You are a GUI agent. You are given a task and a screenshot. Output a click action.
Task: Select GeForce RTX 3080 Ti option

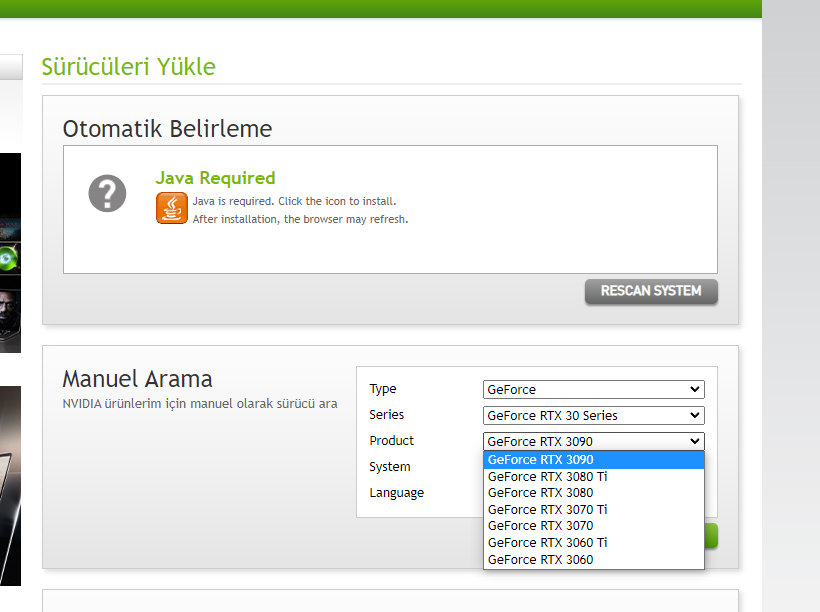pyautogui.click(x=594, y=477)
